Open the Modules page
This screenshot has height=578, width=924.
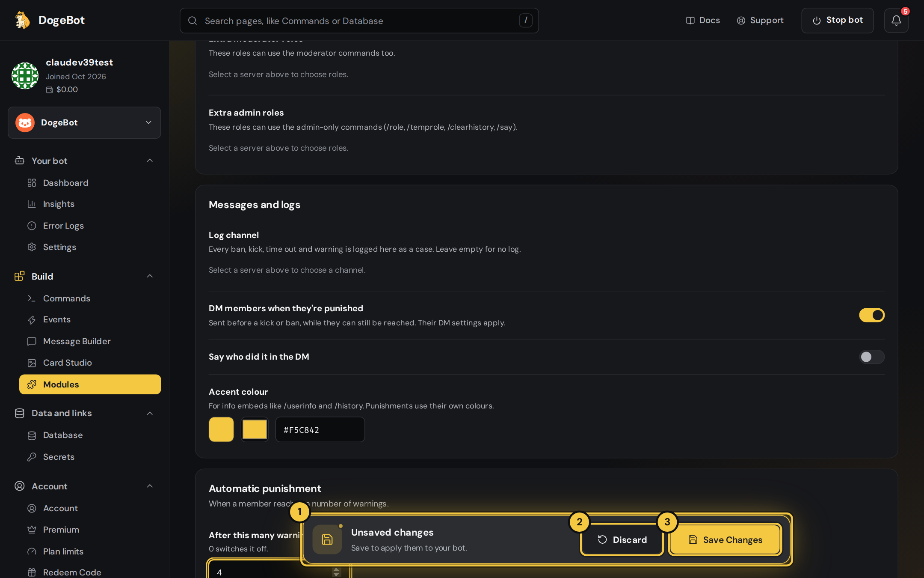coord(90,384)
